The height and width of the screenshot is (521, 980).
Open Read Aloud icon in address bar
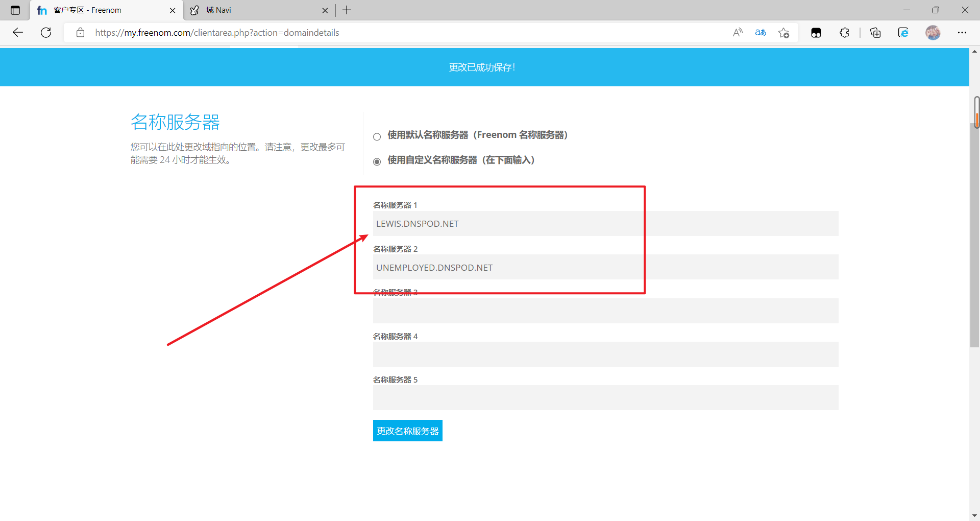[738, 33]
